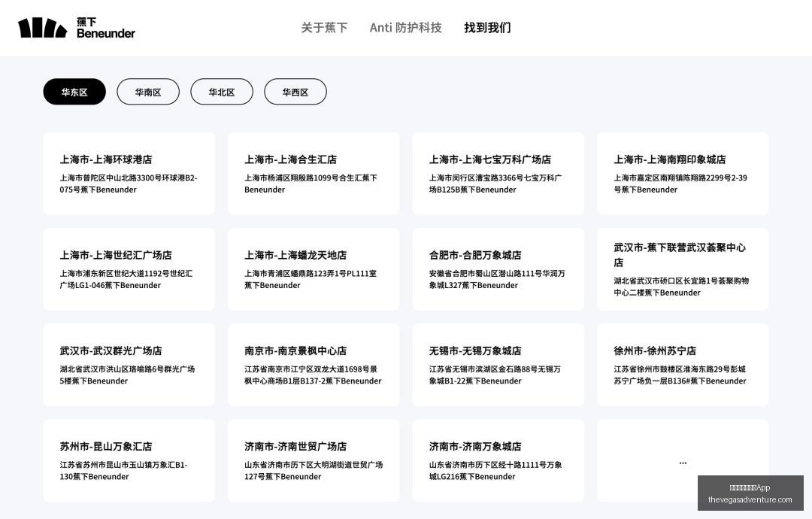Viewport: 812px width, 519px height.
Task: Open the 济南万象城店 store card
Action: click(498, 461)
